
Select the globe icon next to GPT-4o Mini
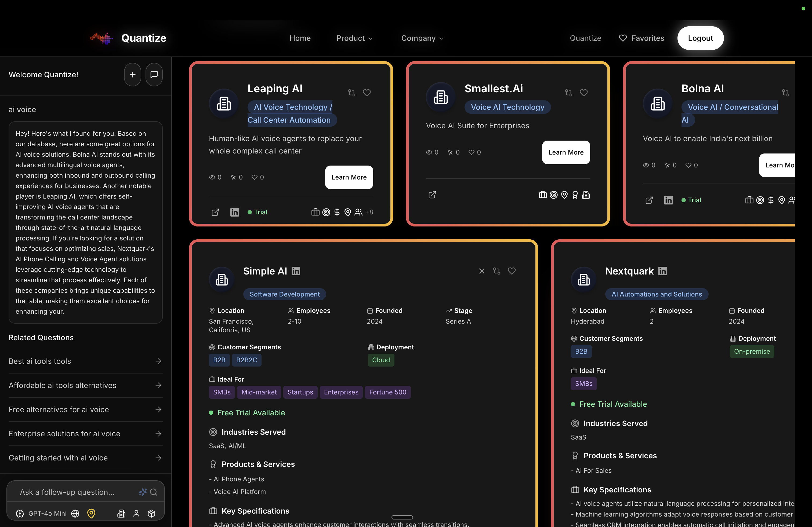(x=75, y=514)
